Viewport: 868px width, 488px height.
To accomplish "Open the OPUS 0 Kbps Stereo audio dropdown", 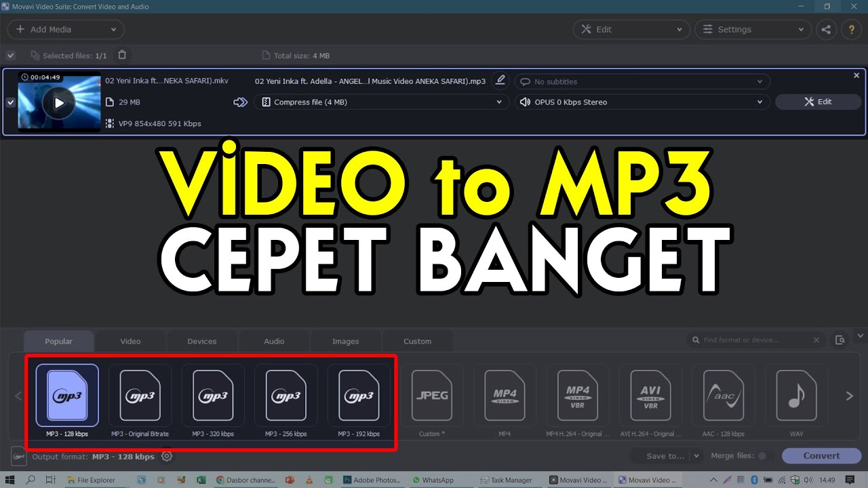I will coord(642,102).
